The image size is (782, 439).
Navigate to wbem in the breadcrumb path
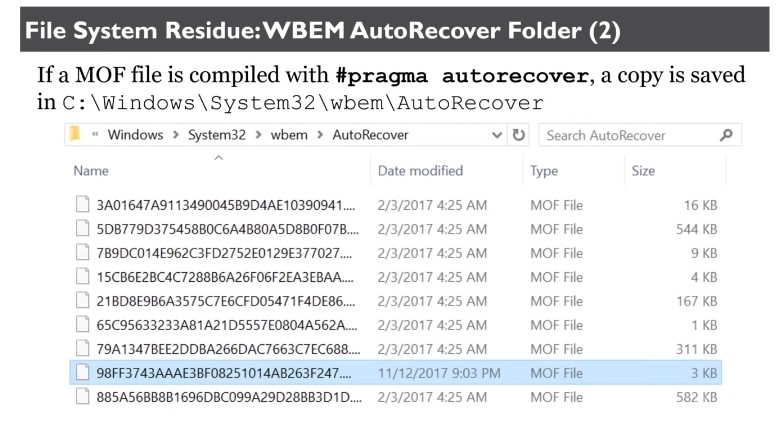tap(288, 134)
